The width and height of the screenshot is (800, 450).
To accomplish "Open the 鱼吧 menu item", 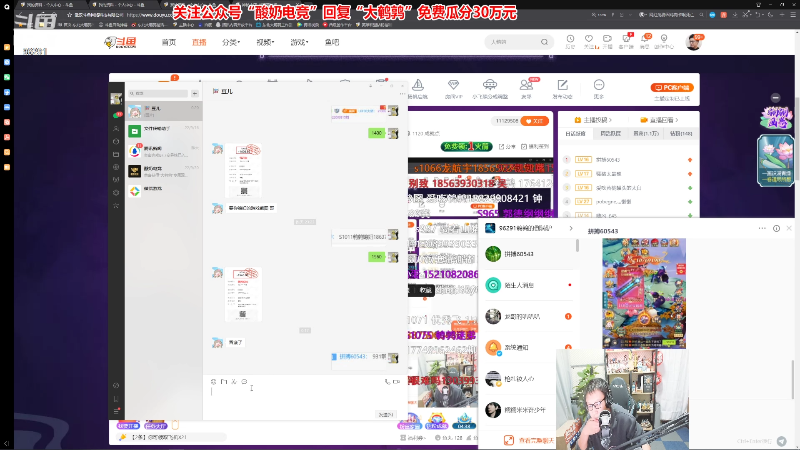I will (x=332, y=42).
